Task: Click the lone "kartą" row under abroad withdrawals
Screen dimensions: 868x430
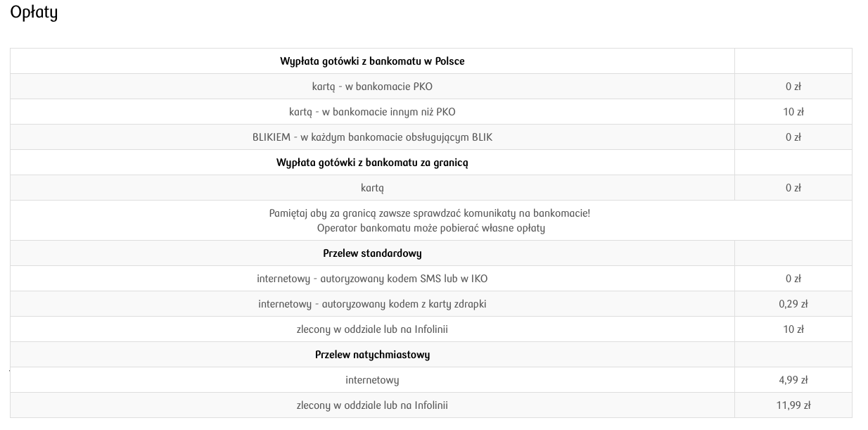Action: [372, 188]
